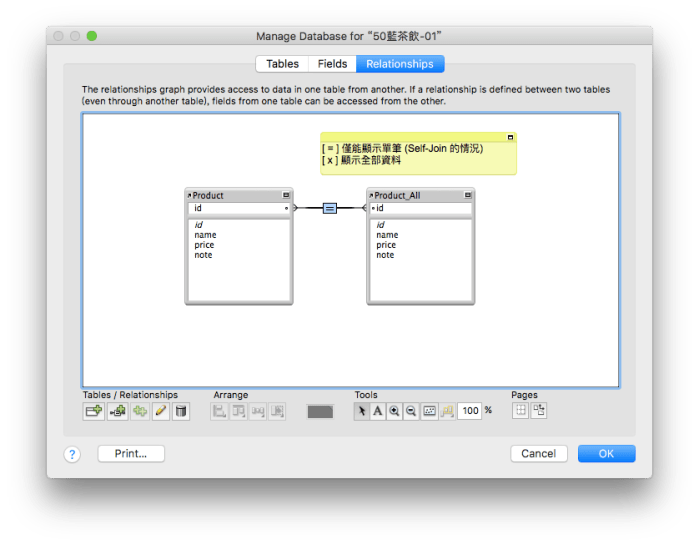
Task: Select the arrow pointer tool
Action: pos(362,411)
